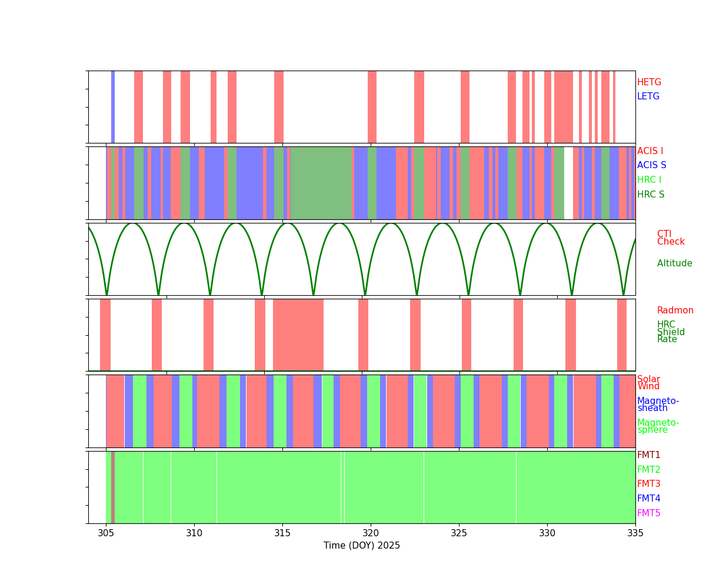
Task: Select the ACIS S legend entry
Action: 650,165
